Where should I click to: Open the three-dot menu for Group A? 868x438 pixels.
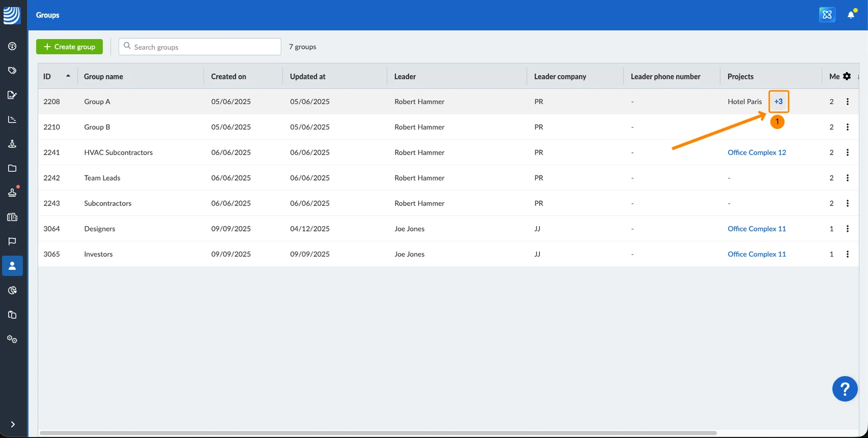point(847,101)
